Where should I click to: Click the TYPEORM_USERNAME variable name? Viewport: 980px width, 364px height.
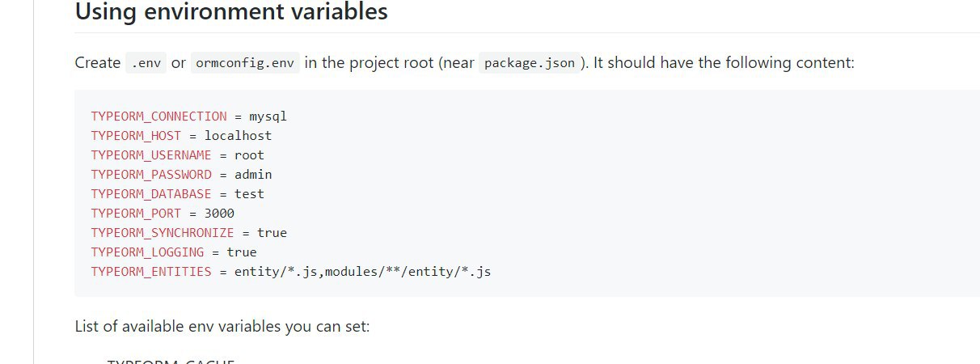(151, 155)
